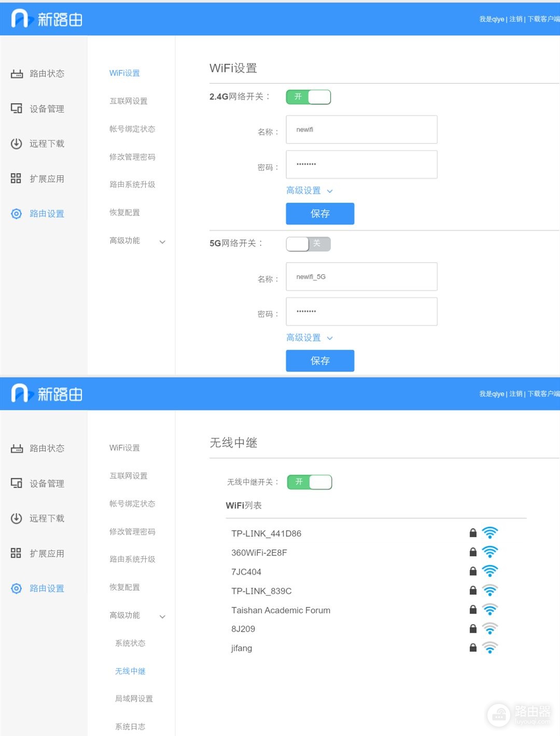Screen dimensions: 560x736
Task: Click 路由设置 gear icon on WiFi设置 page
Action: [17, 214]
